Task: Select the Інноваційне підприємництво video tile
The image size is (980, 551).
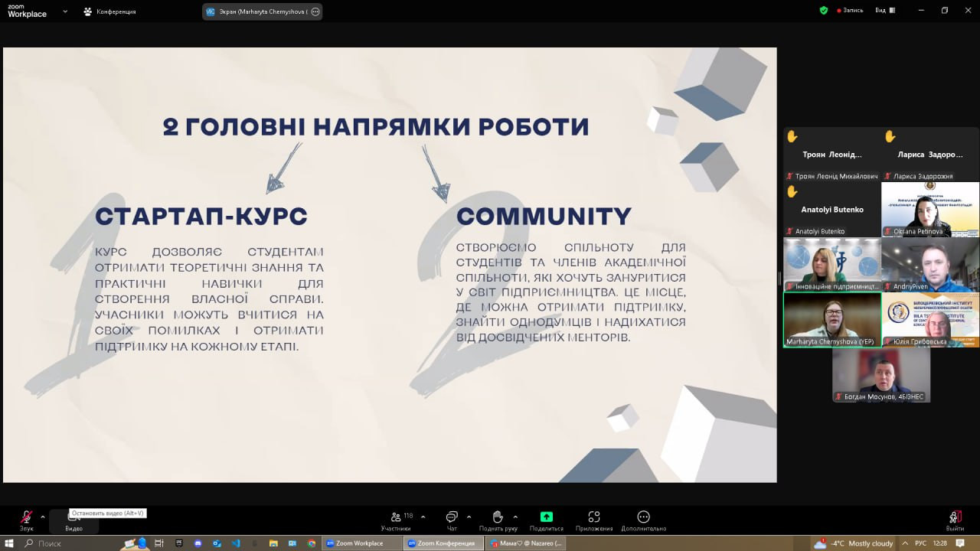Action: click(x=832, y=264)
